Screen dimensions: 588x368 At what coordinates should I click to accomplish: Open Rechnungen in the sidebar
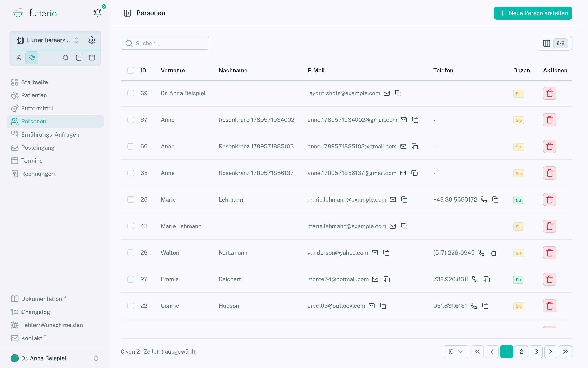(55, 174)
